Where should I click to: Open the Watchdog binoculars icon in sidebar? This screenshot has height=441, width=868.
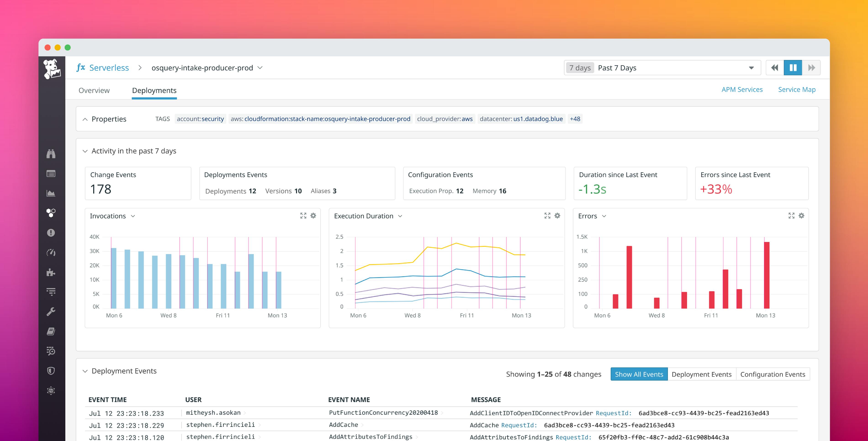[51, 154]
